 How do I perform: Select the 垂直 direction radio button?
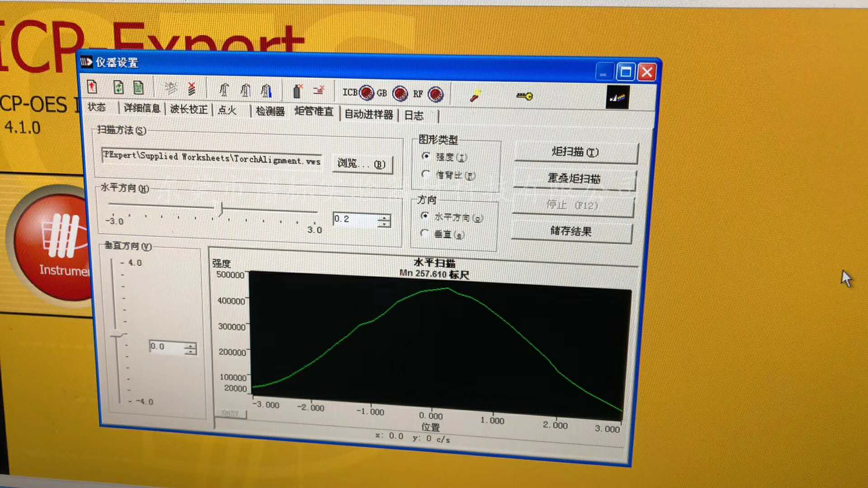point(424,233)
